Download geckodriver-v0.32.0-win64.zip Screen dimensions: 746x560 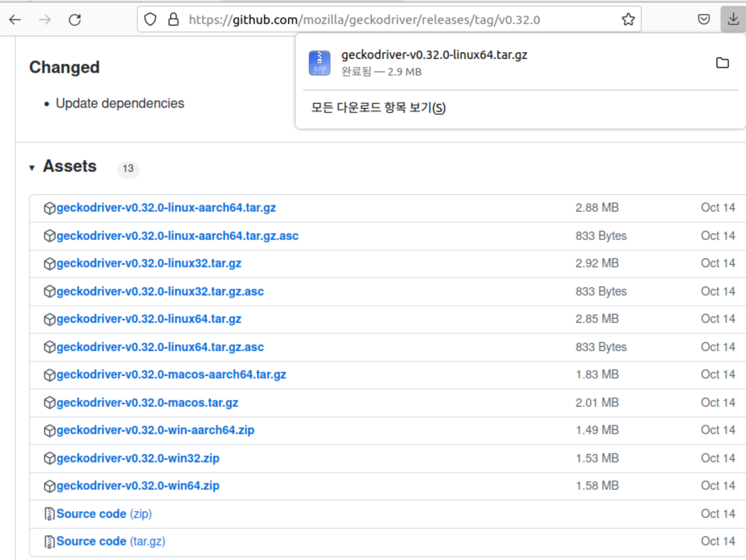point(138,486)
